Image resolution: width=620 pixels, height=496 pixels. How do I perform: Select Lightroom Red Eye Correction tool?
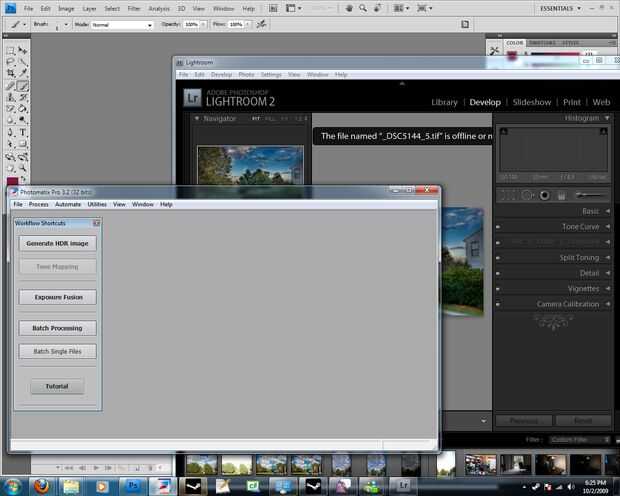click(544, 195)
